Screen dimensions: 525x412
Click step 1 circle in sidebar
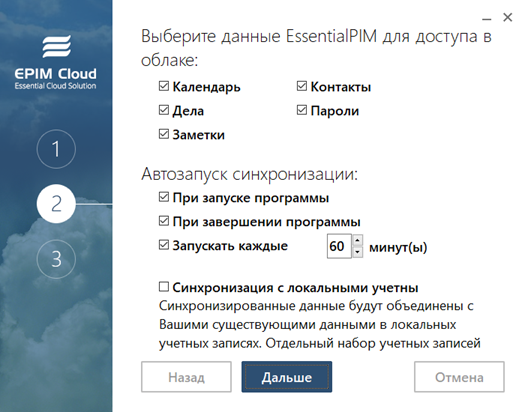pos(56,149)
